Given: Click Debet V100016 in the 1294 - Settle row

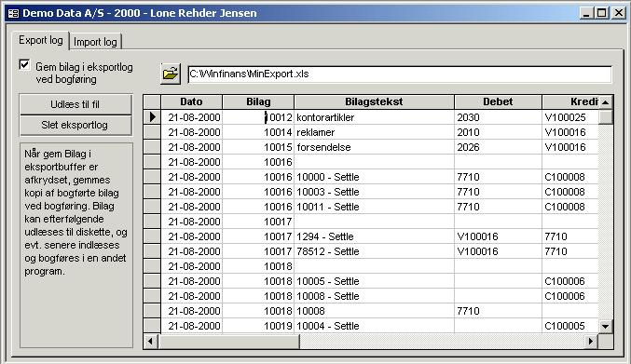Looking at the screenshot, I should tap(499, 236).
